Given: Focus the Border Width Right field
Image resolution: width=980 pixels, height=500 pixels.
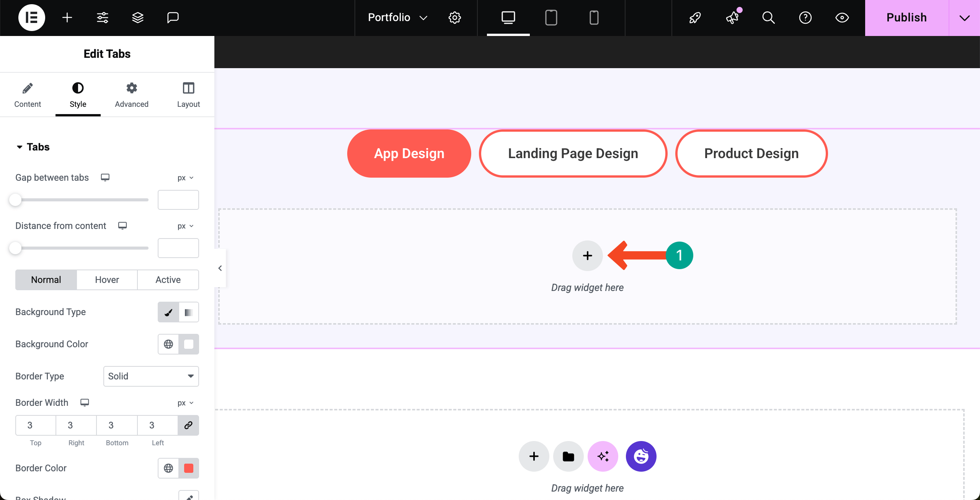Looking at the screenshot, I should (x=76, y=425).
